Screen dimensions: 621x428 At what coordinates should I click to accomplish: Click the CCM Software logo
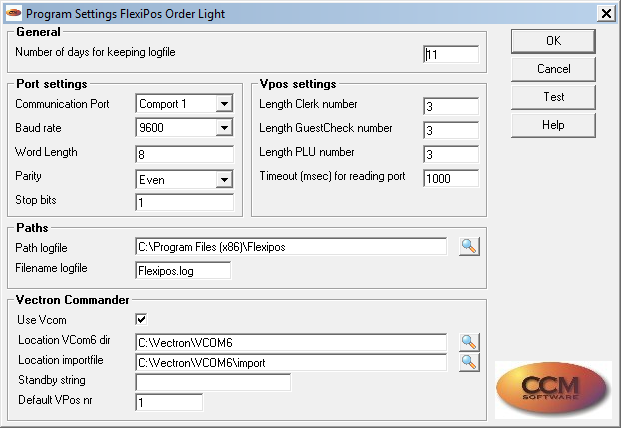(553, 389)
